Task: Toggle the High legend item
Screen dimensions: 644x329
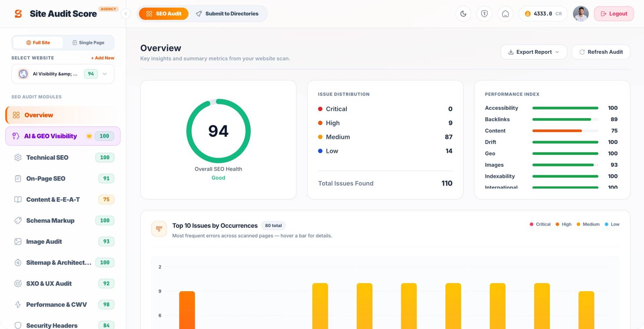Action: [x=563, y=224]
